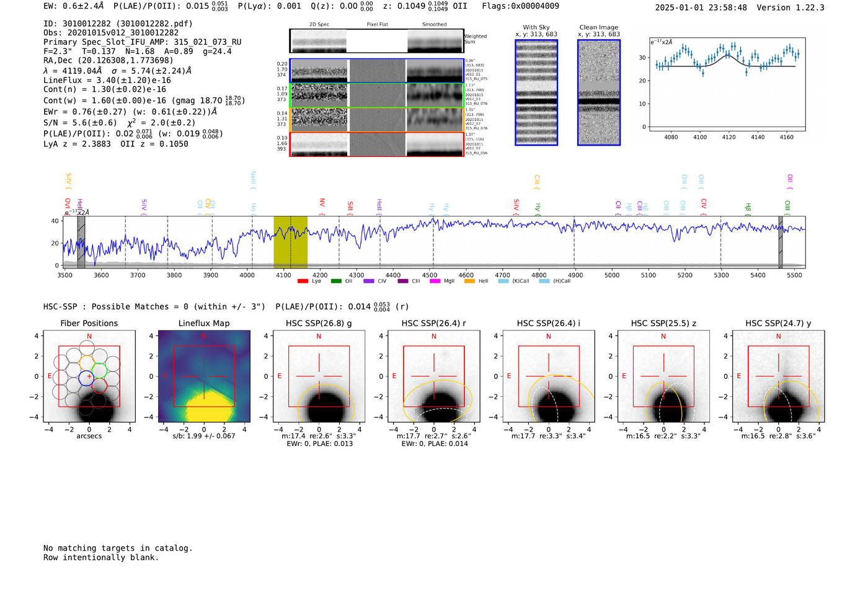Click the hatched gray band near 3550 Å

coord(81,242)
